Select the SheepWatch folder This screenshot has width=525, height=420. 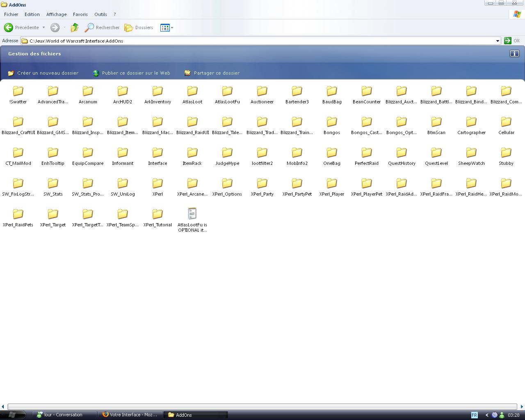point(471,156)
